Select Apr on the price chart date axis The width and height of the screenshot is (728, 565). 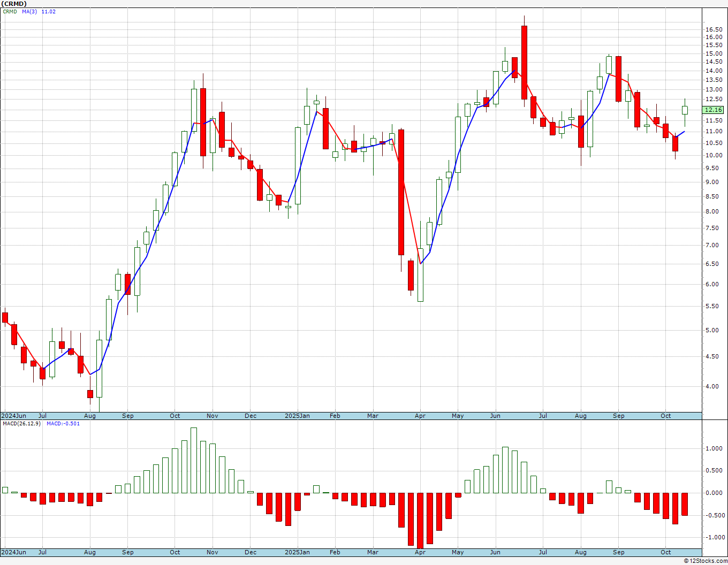[x=420, y=416]
